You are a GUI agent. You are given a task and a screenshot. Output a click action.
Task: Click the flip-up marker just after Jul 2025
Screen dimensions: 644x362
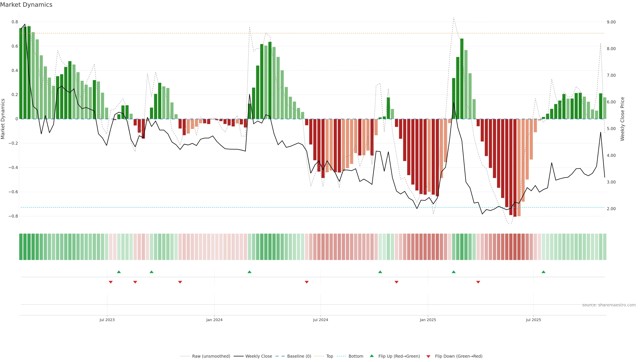[x=544, y=272]
